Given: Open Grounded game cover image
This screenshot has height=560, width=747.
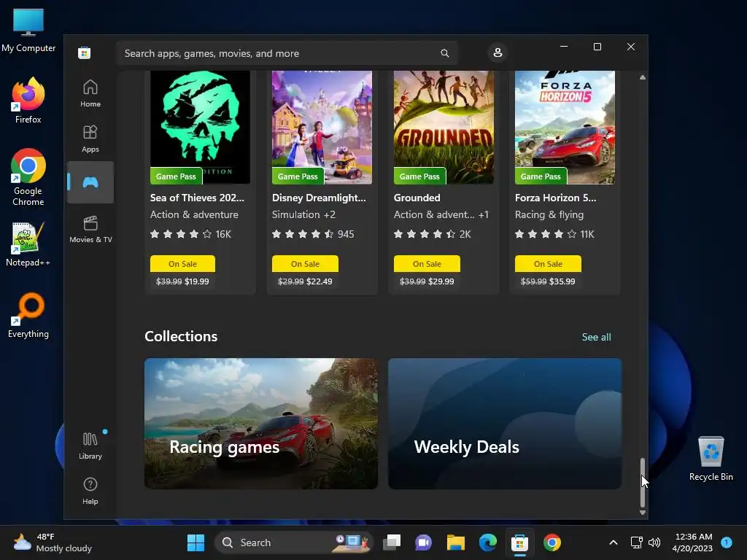Looking at the screenshot, I should click(444, 127).
